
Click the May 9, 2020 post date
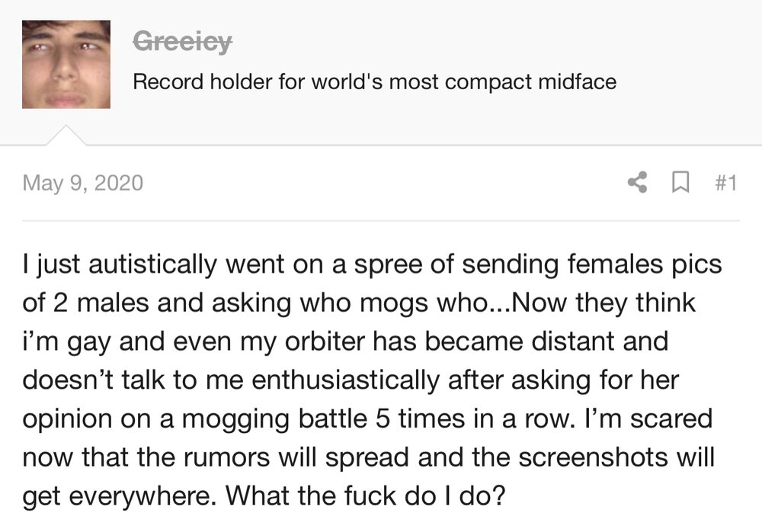click(82, 183)
